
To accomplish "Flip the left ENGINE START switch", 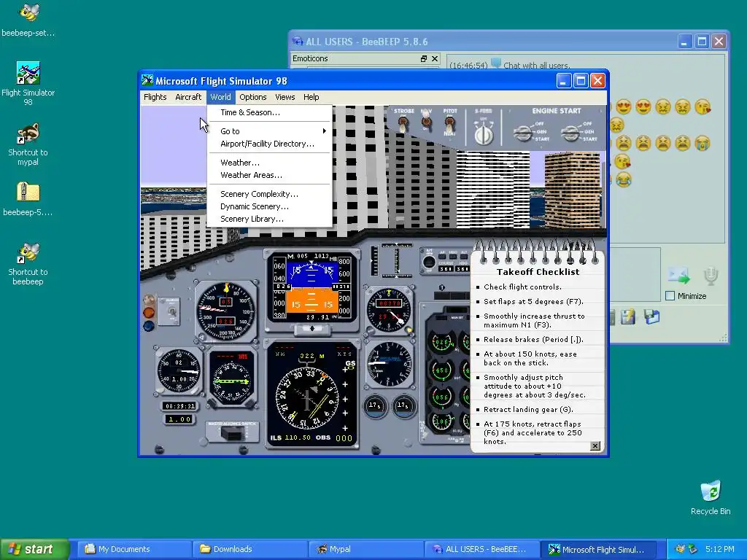I will [x=524, y=133].
